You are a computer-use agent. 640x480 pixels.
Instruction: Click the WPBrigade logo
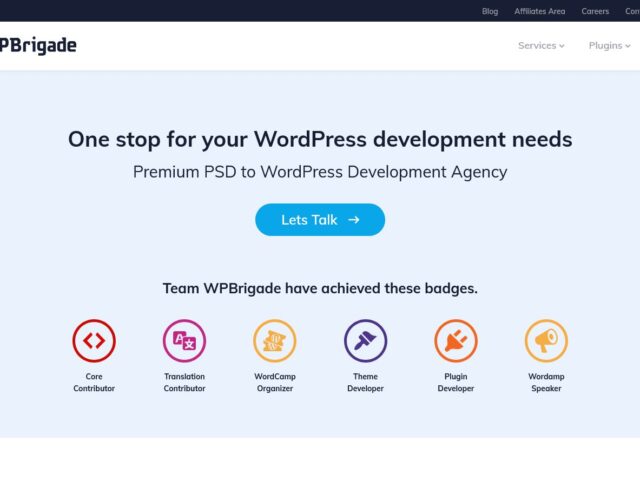point(38,46)
